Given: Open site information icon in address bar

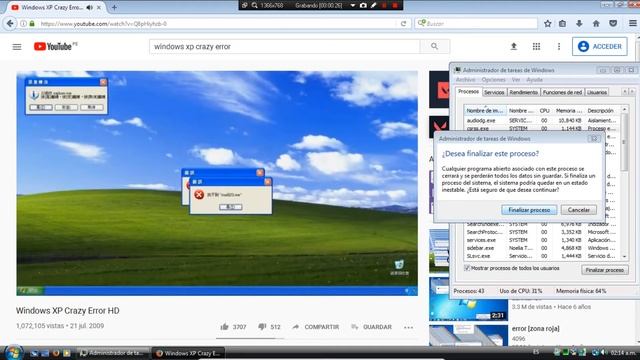Looking at the screenshot, I should coord(24,24).
